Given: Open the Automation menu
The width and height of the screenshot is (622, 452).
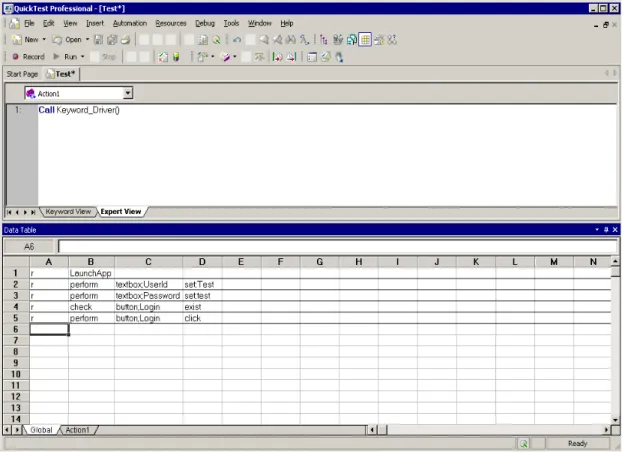Looking at the screenshot, I should click(130, 23).
